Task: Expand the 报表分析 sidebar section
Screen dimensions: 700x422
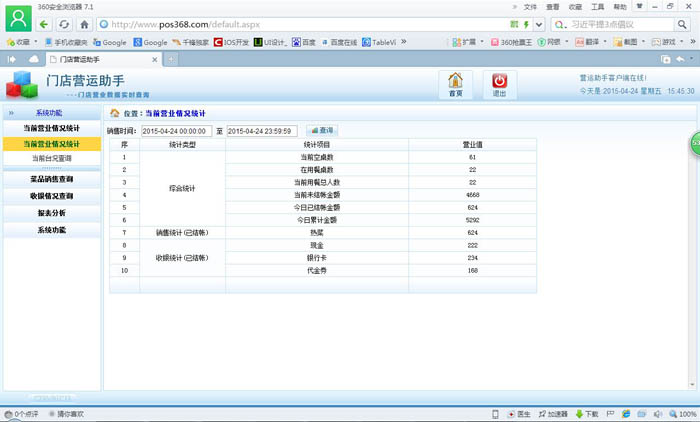Action: point(51,213)
